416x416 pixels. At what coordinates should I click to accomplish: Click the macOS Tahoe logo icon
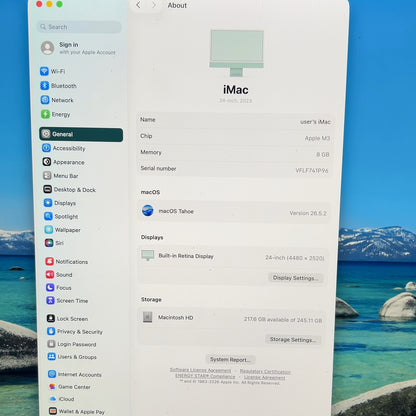pyautogui.click(x=148, y=211)
